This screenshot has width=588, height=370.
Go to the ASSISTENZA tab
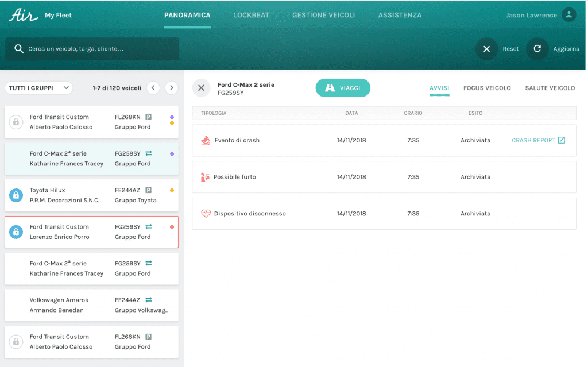point(400,15)
